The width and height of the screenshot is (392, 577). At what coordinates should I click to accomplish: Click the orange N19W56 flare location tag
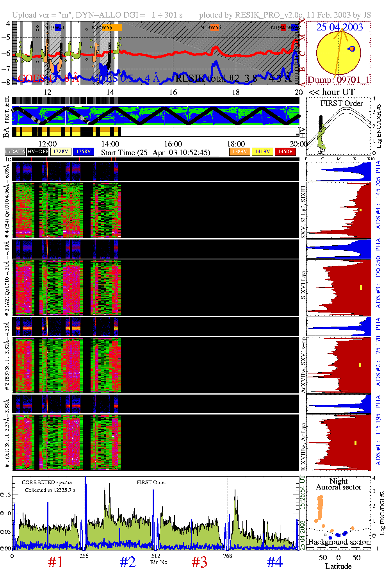pos(216,28)
